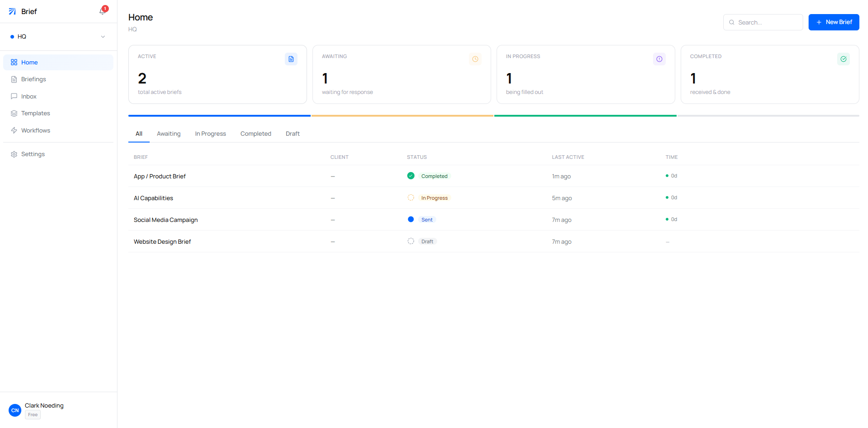The width and height of the screenshot is (868, 428).
Task: Click the clock icon on the Awaiting card
Action: pyautogui.click(x=475, y=59)
